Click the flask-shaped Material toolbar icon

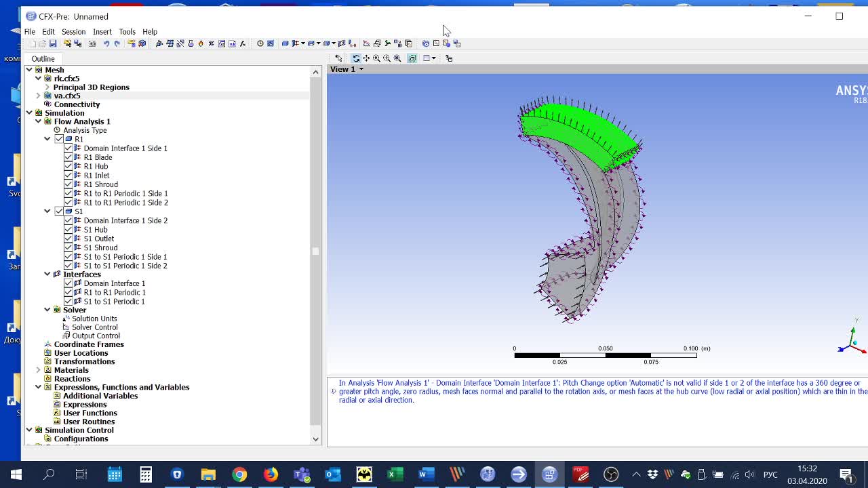(191, 43)
